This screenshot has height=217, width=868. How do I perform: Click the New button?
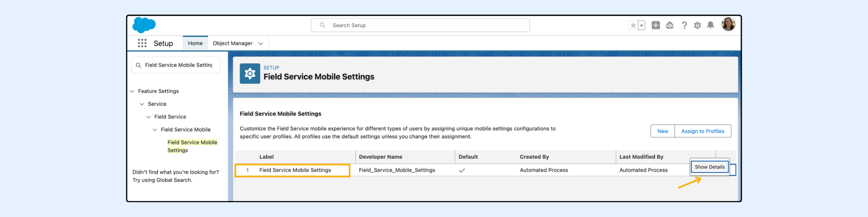click(662, 131)
